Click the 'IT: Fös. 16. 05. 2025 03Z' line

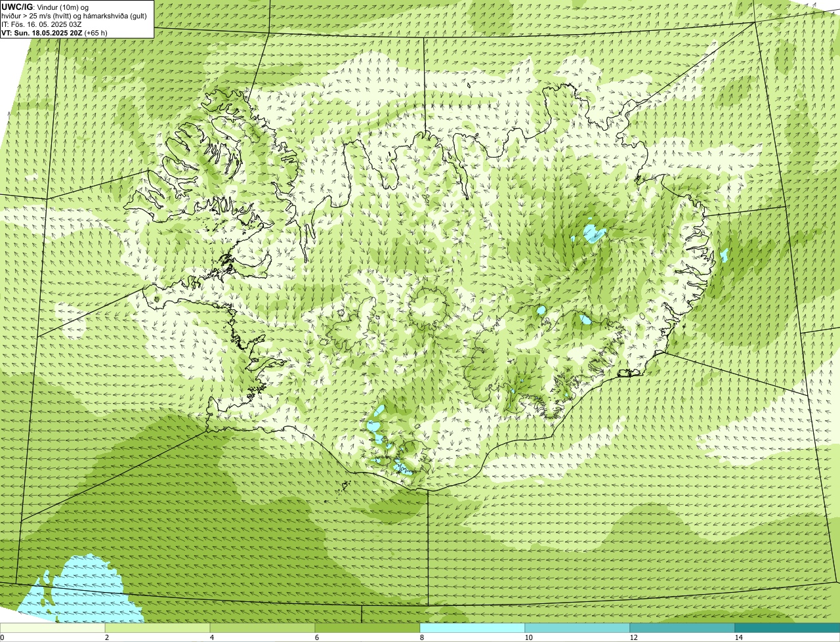(41, 24)
